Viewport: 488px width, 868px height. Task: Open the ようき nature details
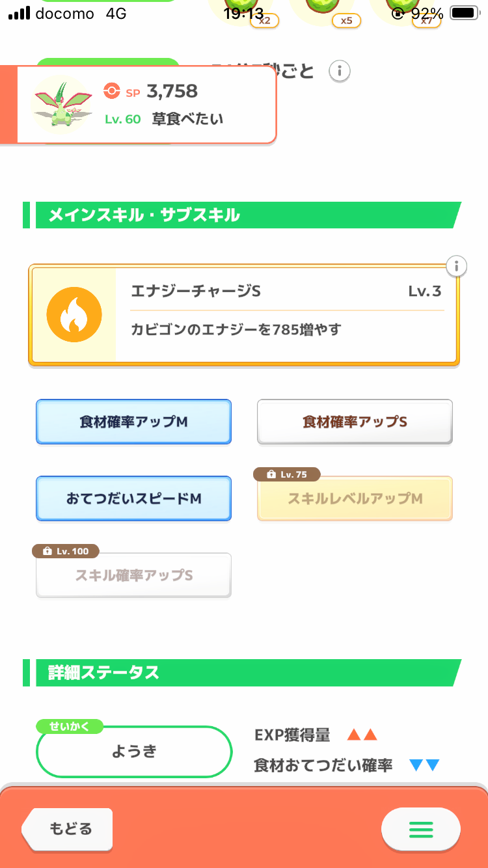coord(134,752)
